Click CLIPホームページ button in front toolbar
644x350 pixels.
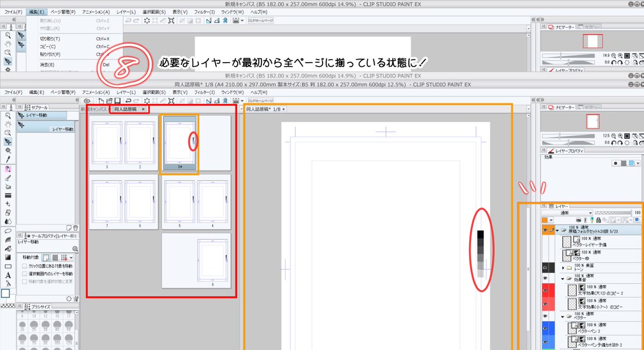click(260, 100)
